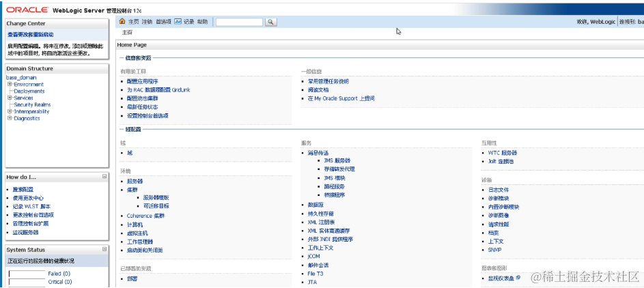This screenshot has width=644, height=288.
Task: Open the 设置控制台首选项 link
Action: pyautogui.click(x=148, y=116)
